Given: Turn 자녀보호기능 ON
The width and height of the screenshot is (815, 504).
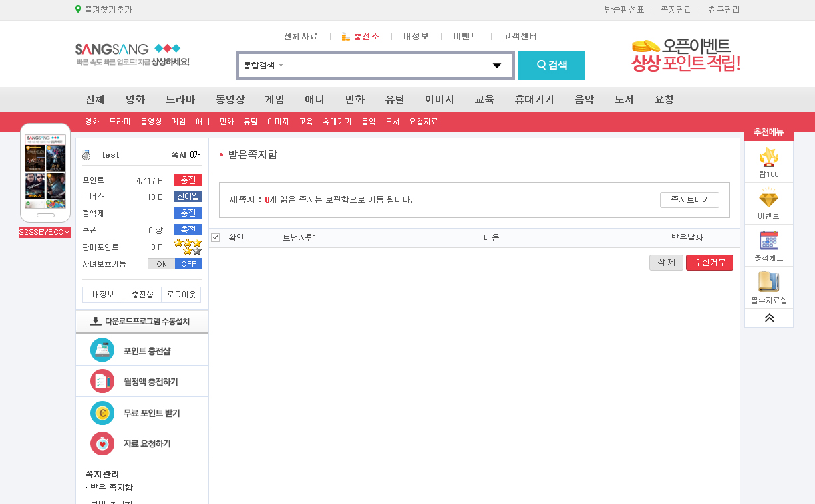Looking at the screenshot, I should (x=162, y=264).
